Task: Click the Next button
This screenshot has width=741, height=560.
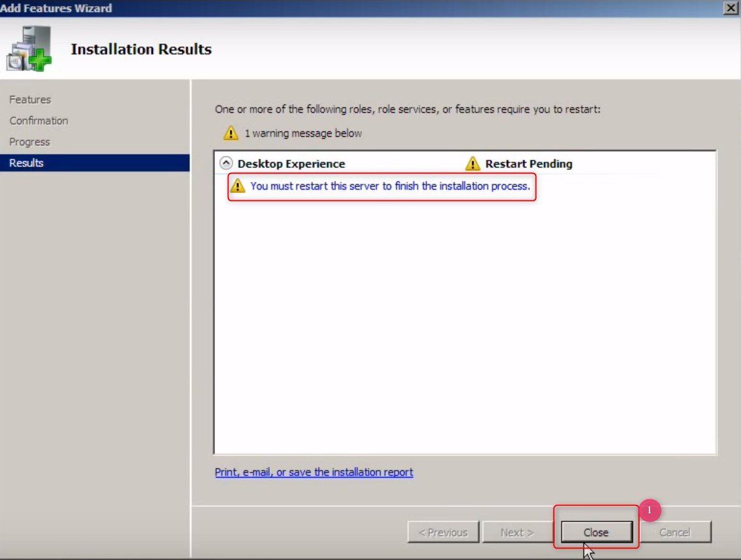Action: tap(517, 532)
